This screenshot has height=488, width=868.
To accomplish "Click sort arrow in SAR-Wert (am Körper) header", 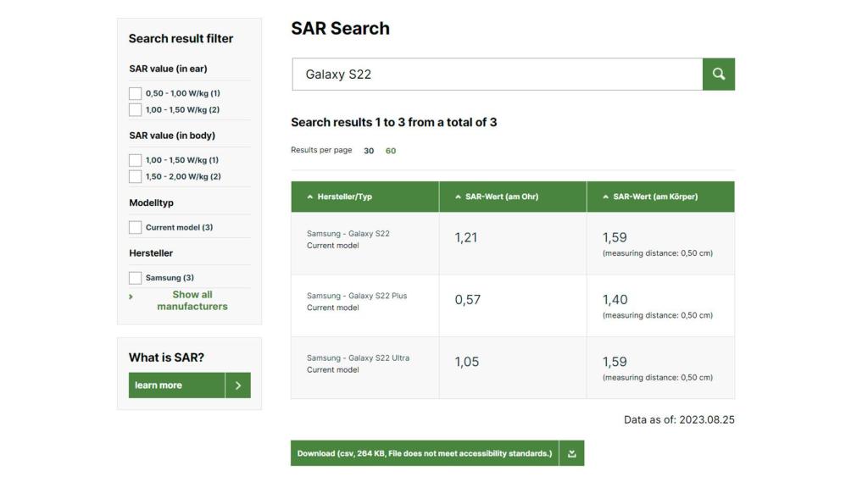I will tap(605, 197).
